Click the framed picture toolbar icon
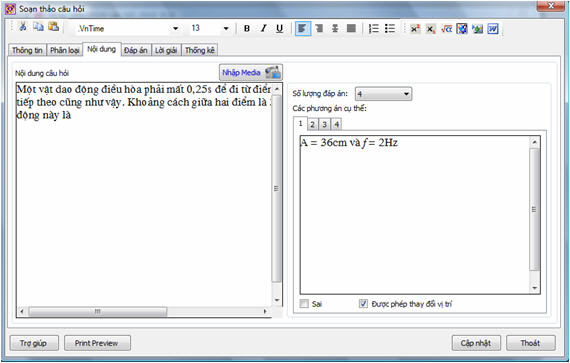570x363 pixels. point(462,29)
